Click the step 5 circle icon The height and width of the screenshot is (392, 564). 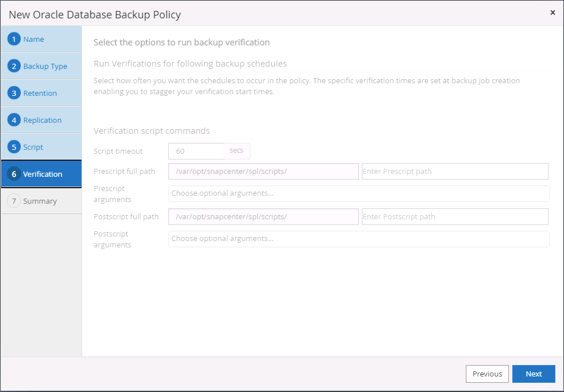click(x=14, y=147)
